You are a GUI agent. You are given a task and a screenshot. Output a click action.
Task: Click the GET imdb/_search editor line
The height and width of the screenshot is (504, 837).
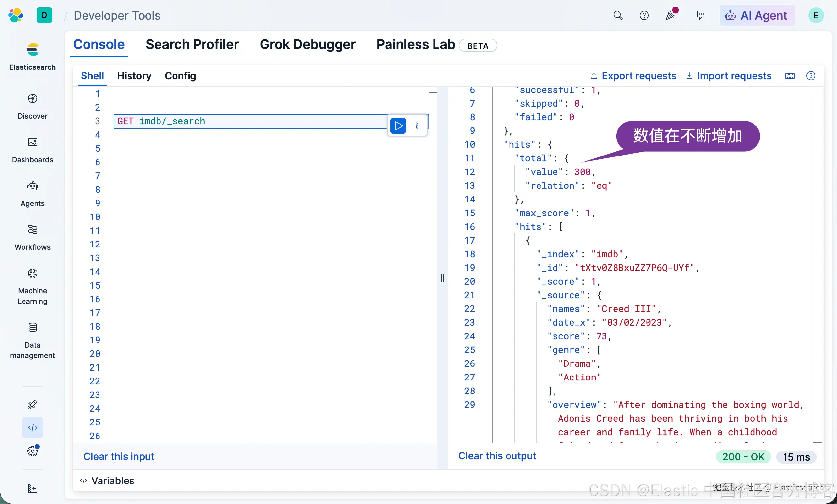251,121
